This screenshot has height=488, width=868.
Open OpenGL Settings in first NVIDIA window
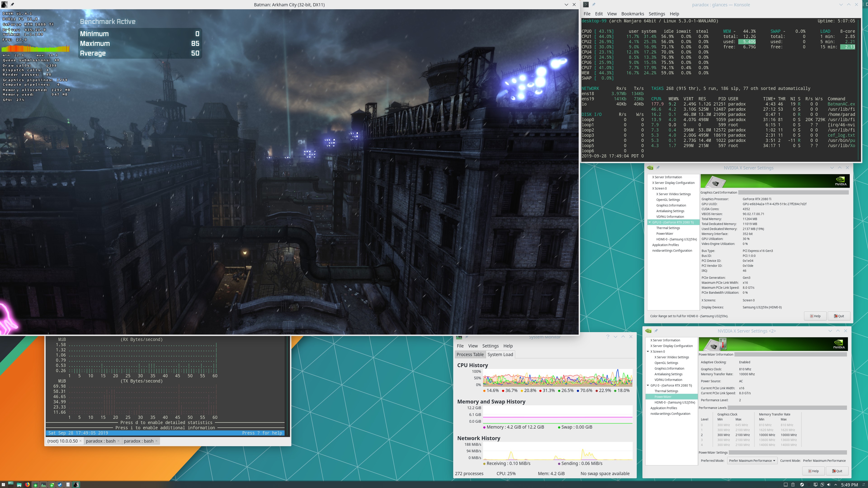point(668,200)
